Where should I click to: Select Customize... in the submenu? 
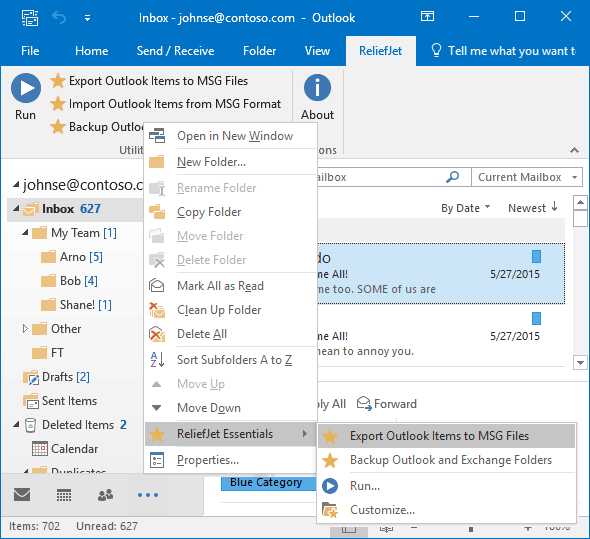point(446,510)
